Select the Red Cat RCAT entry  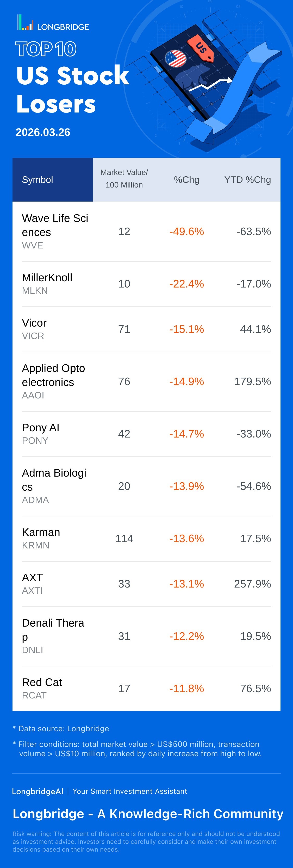click(x=42, y=688)
